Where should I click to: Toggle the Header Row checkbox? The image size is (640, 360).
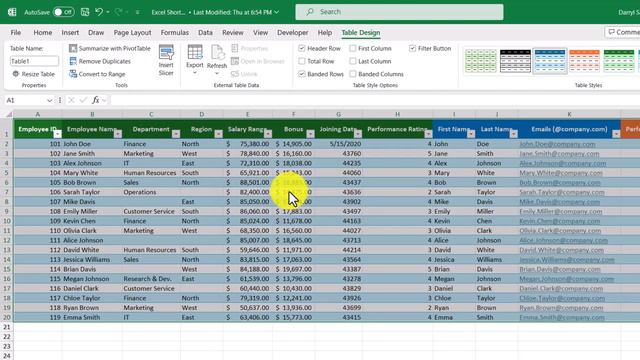302,48
